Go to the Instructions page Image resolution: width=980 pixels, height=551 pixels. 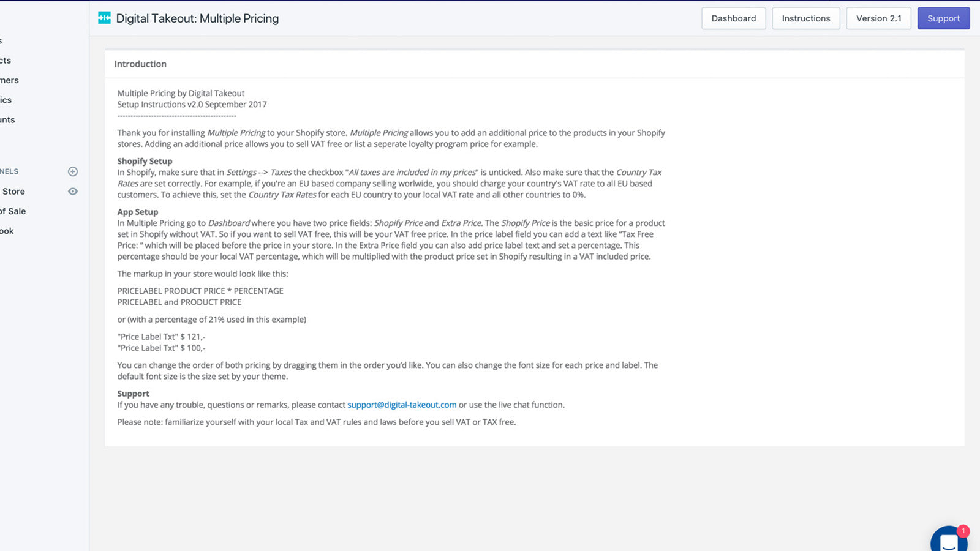pyautogui.click(x=805, y=18)
